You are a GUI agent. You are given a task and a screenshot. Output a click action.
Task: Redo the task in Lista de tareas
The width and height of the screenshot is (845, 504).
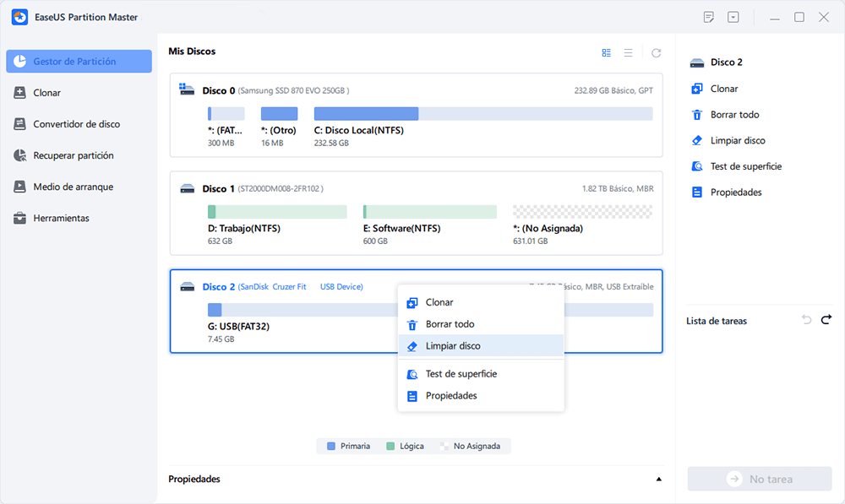826,320
